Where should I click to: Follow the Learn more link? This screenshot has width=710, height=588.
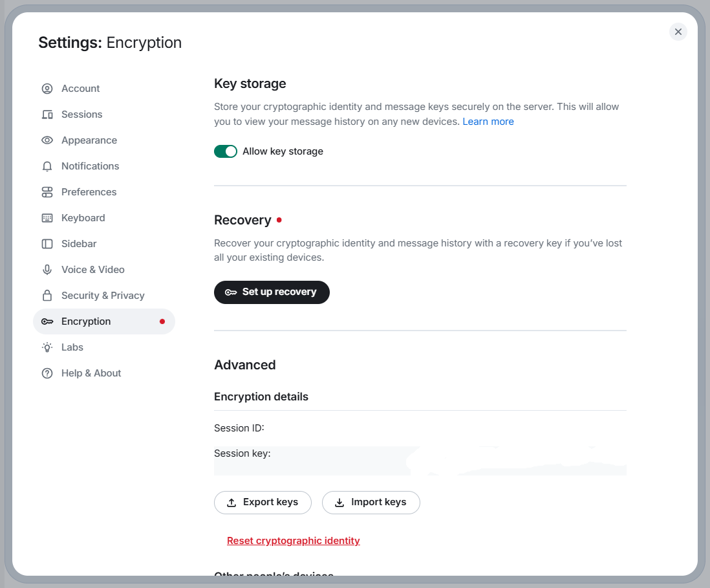point(488,122)
